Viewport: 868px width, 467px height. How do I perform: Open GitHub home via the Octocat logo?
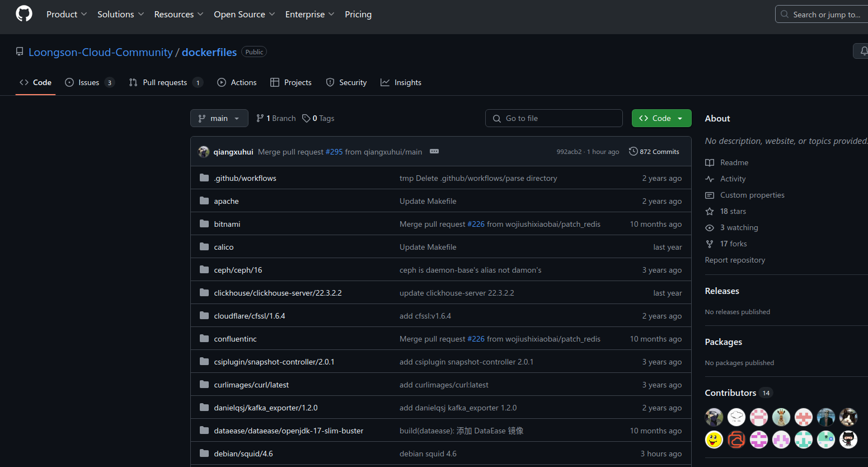point(24,13)
